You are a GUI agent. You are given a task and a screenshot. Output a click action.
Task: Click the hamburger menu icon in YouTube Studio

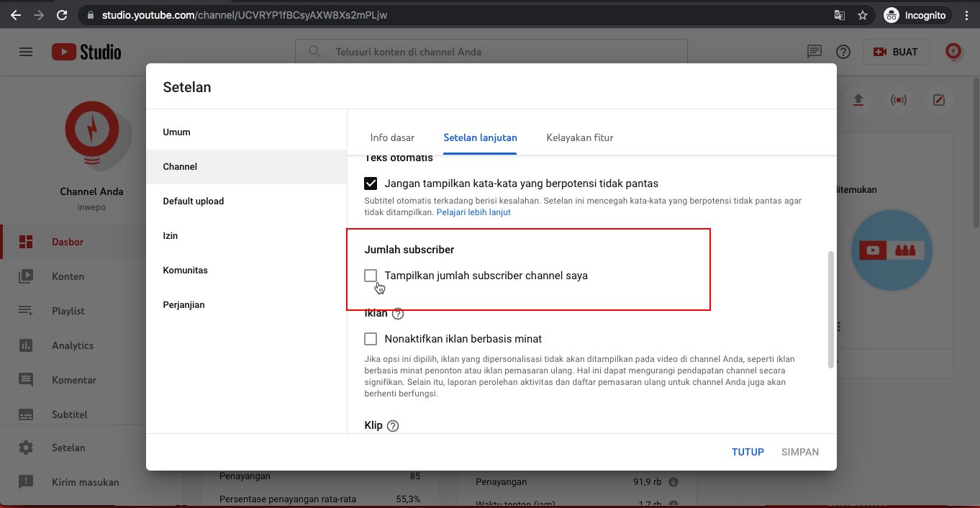point(26,52)
